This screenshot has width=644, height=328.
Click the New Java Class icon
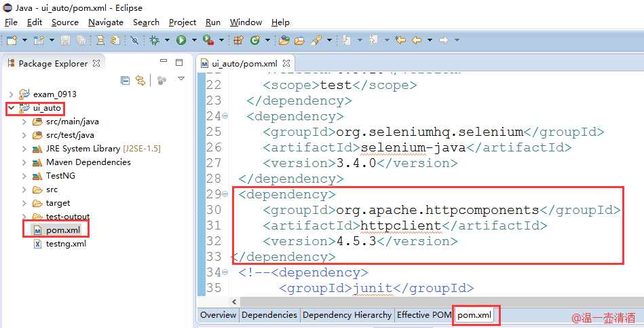255,40
